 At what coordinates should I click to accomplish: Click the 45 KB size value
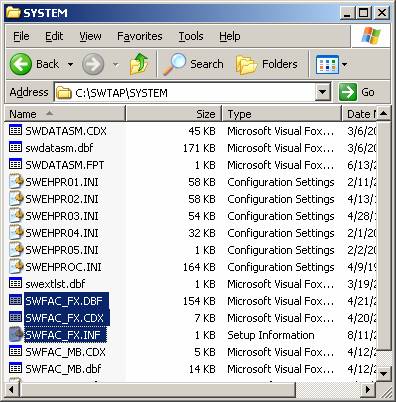click(x=202, y=131)
